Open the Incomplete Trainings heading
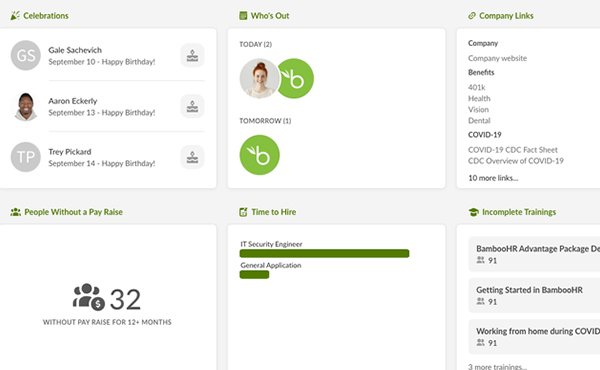This screenshot has height=370, width=600. point(519,212)
